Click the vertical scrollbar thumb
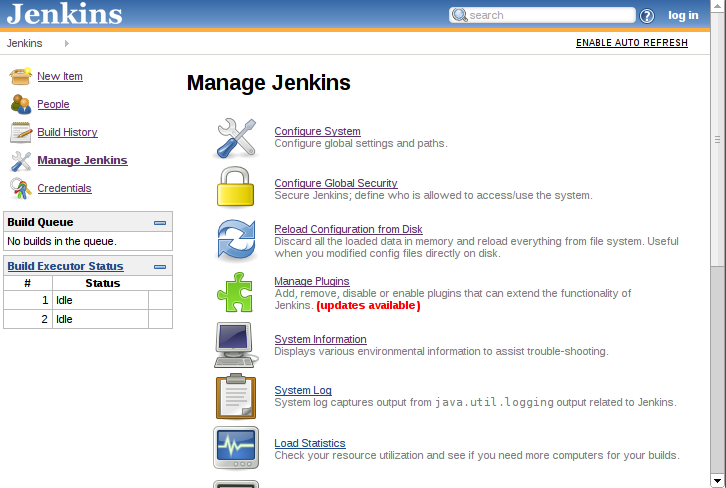This screenshot has height=488, width=726. [x=717, y=139]
